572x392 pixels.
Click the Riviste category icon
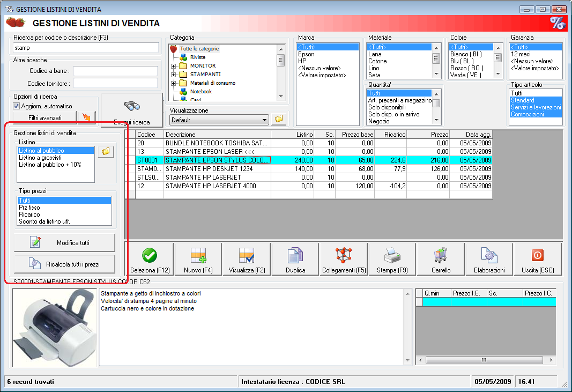(x=183, y=57)
